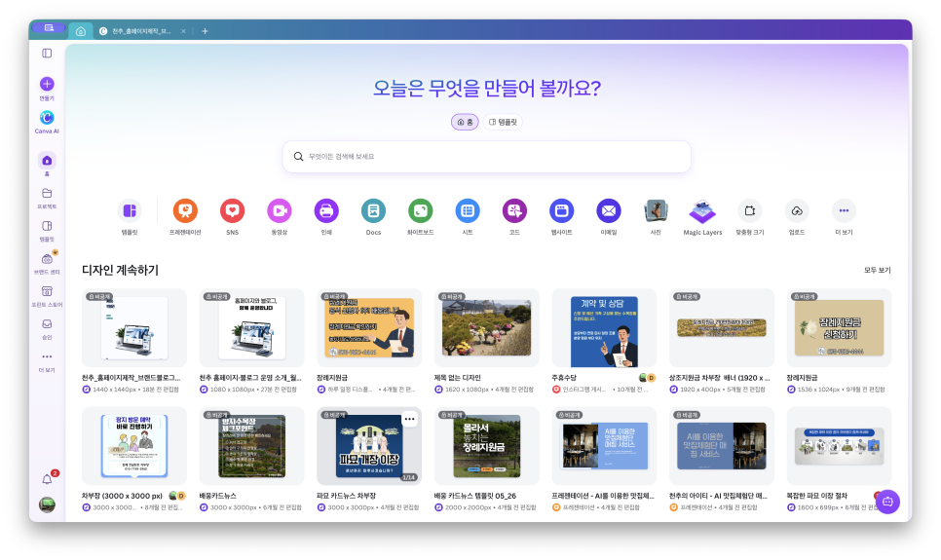
Task: Click the window menu button top-left
Action: coord(49,27)
